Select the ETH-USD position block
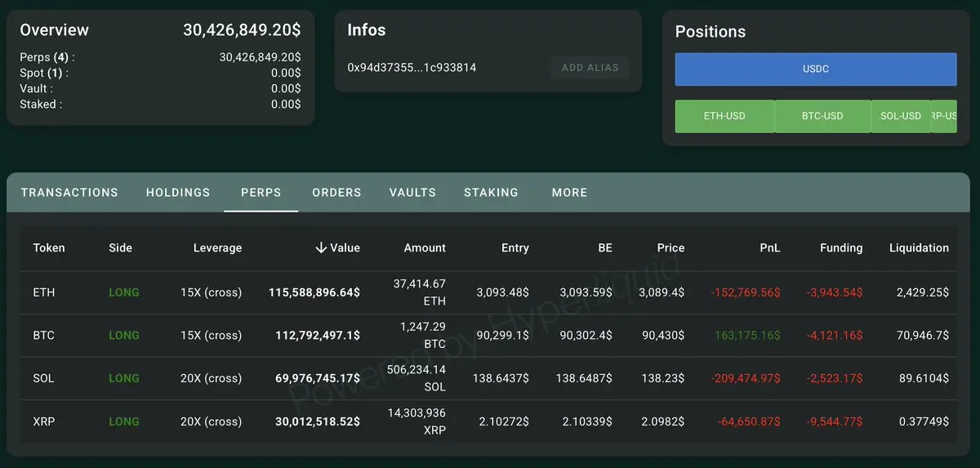Viewport: 980px width, 468px height. (x=724, y=116)
